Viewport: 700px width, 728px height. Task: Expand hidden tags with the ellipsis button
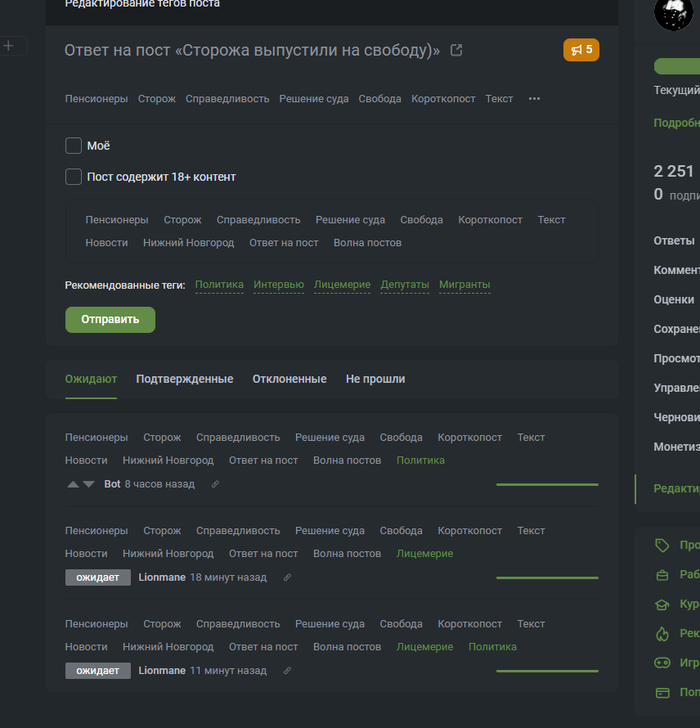pos(534,99)
